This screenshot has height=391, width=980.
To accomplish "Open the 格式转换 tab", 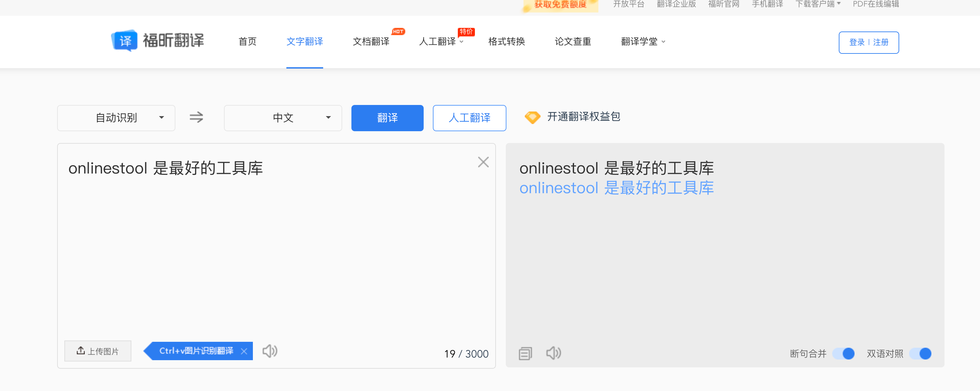I will 506,41.
